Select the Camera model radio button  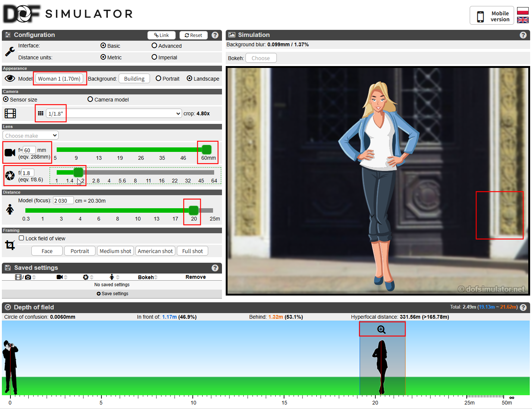pos(90,99)
